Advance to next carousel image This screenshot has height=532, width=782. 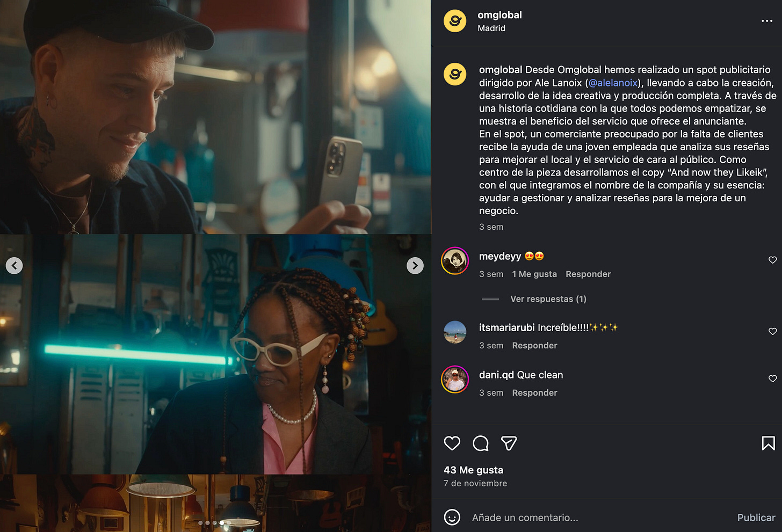tap(415, 265)
